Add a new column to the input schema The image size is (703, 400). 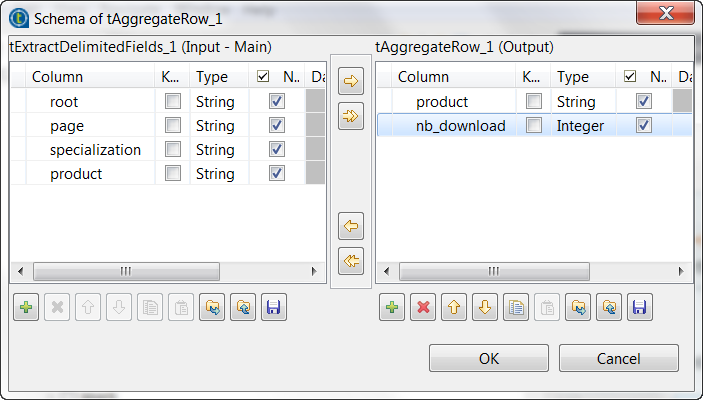point(26,308)
